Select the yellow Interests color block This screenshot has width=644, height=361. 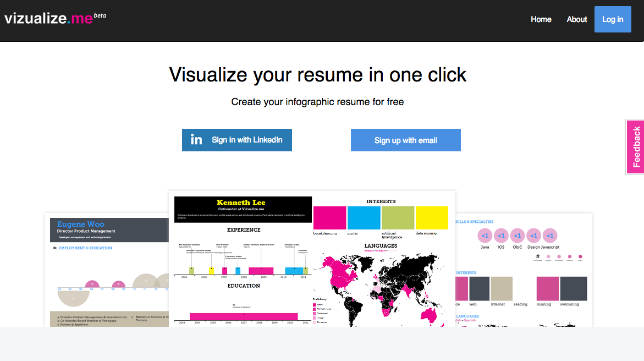432,217
